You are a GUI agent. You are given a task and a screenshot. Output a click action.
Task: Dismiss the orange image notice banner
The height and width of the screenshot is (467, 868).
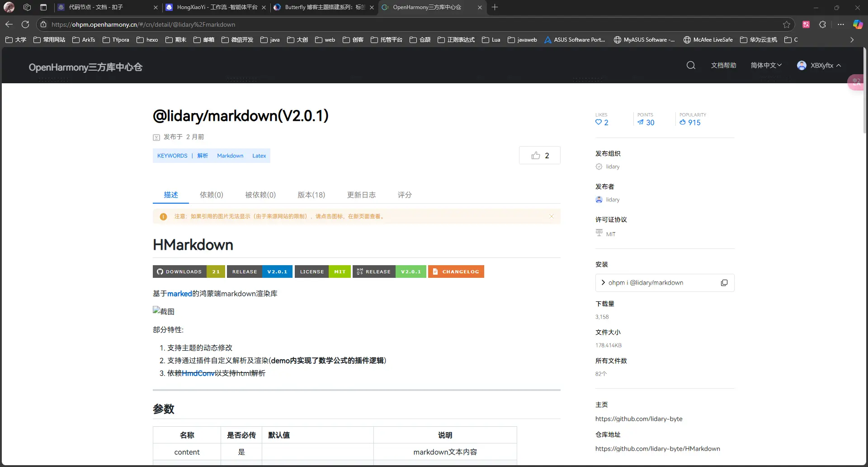[x=551, y=216]
